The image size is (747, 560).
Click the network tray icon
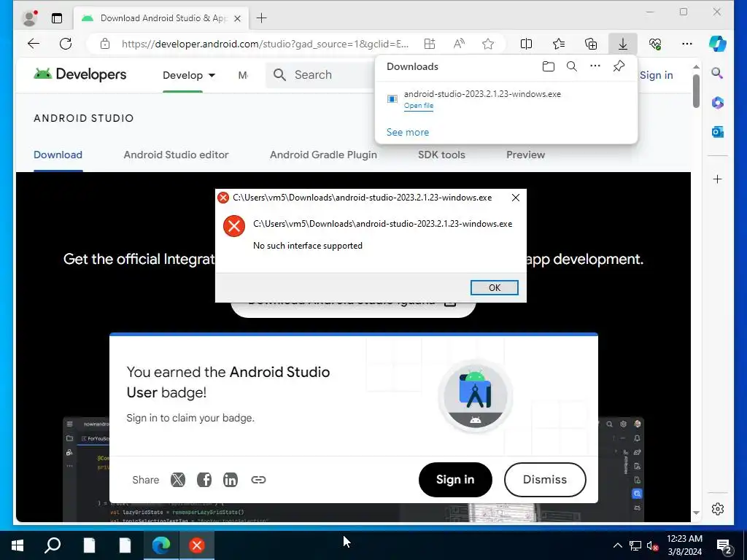pos(635,545)
